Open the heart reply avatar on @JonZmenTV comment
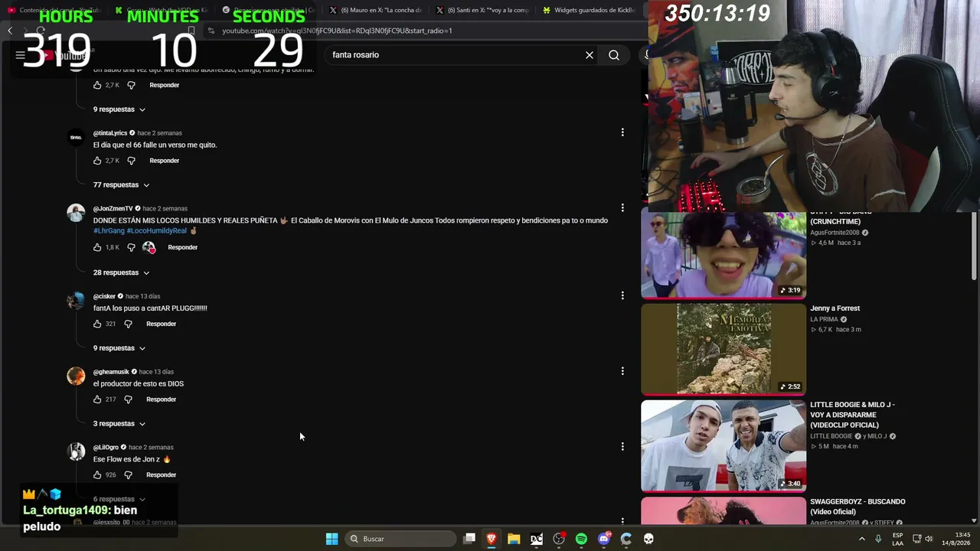The image size is (980, 551). click(149, 247)
